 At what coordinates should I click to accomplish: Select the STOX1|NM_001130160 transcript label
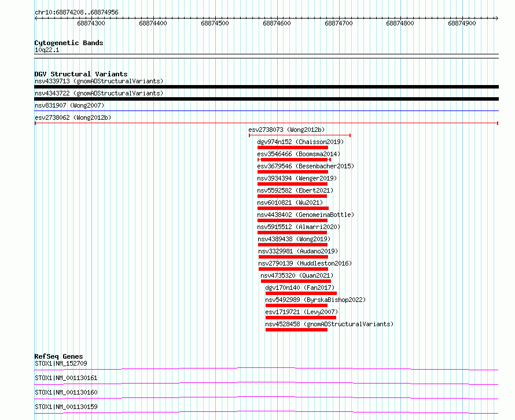66,392
